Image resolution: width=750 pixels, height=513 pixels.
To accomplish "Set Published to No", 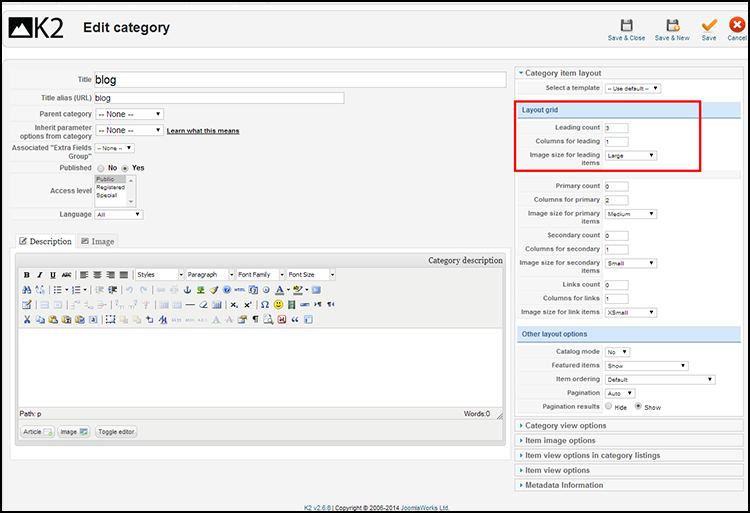I will tap(100, 168).
